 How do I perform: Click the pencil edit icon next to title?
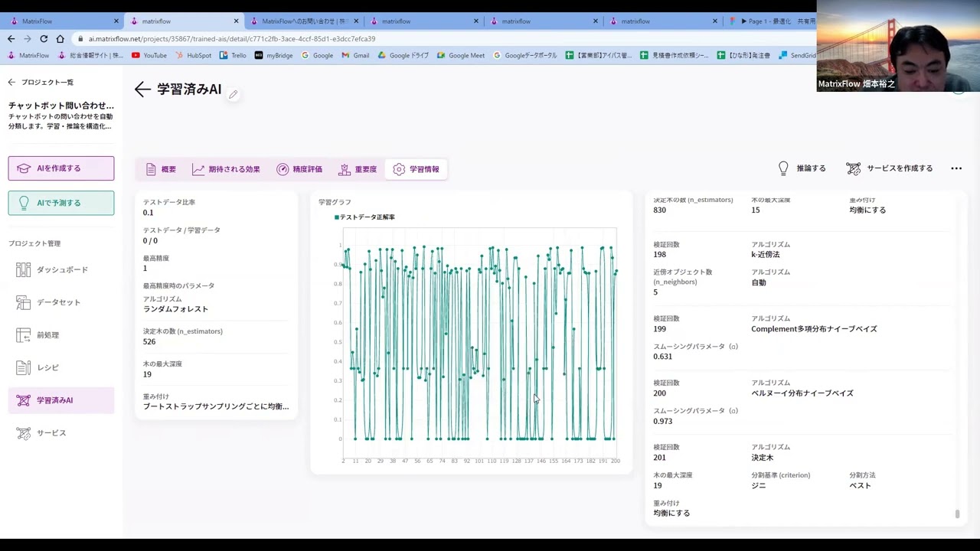pyautogui.click(x=233, y=94)
